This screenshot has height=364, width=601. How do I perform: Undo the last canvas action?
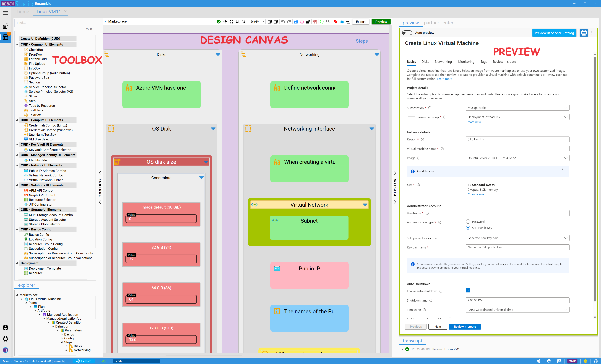click(283, 22)
